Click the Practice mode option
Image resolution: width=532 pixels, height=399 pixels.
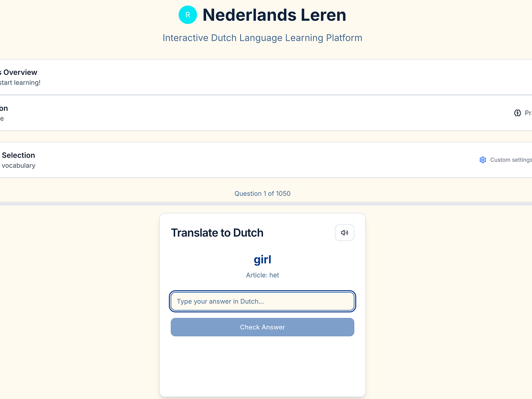pyautogui.click(x=528, y=112)
